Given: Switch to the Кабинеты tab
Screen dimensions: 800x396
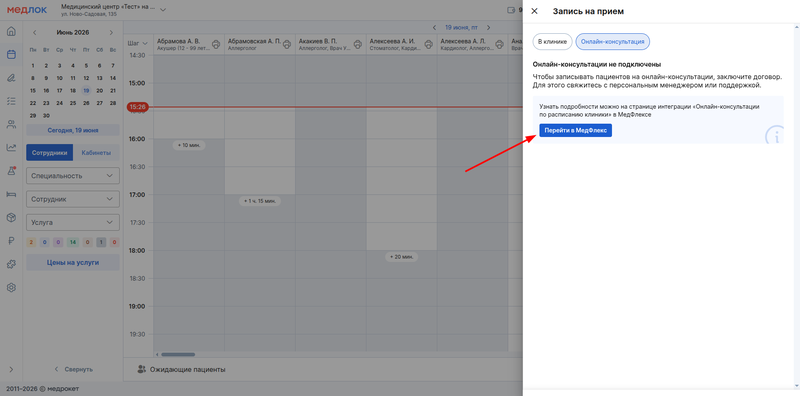Looking at the screenshot, I should (96, 153).
